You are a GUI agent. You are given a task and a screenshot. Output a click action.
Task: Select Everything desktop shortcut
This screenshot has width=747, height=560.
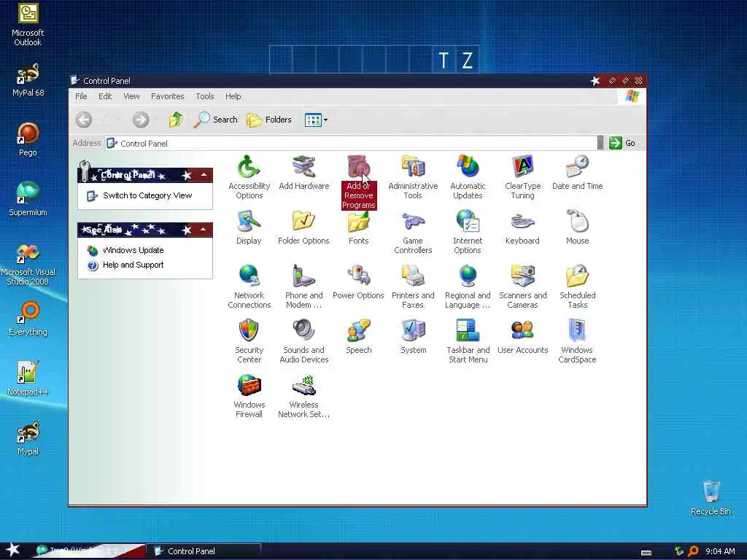tap(28, 319)
